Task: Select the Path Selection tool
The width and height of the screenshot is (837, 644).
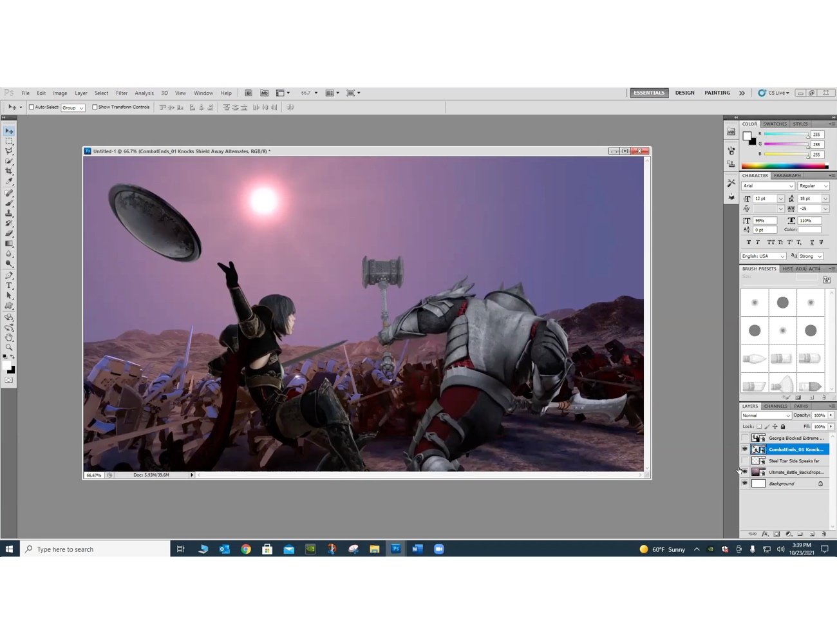Action: click(x=9, y=296)
